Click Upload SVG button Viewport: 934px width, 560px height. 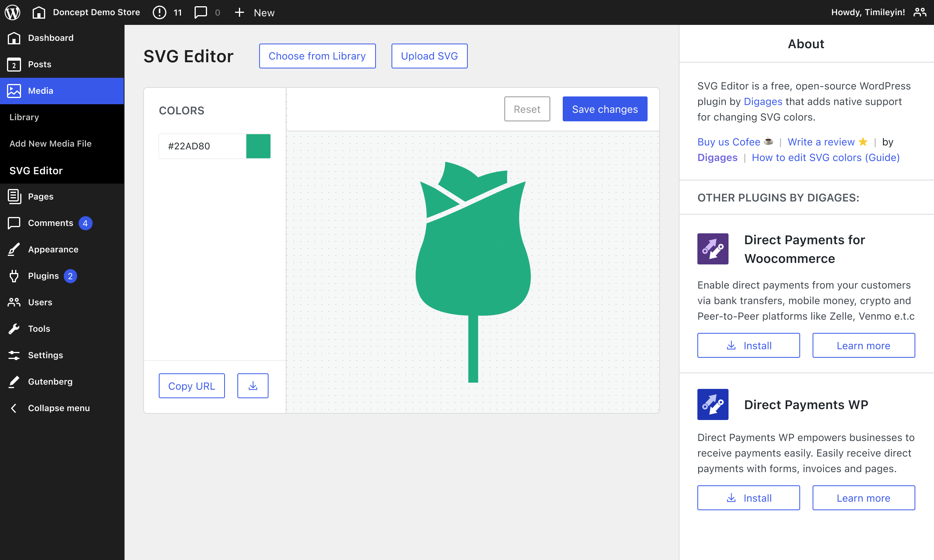430,56
